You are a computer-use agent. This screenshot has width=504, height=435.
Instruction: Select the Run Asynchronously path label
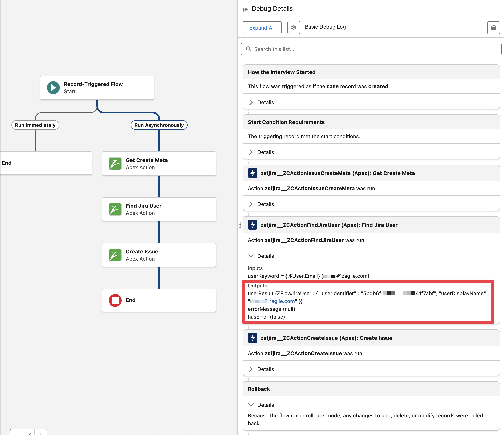coord(159,125)
